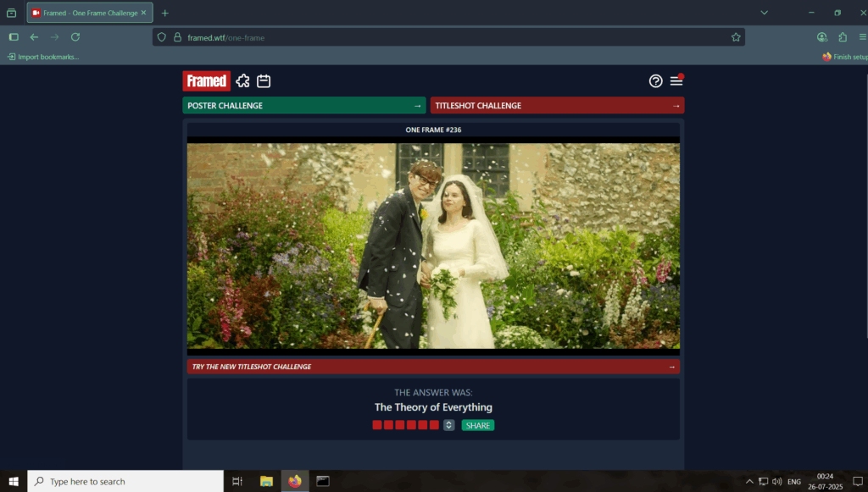
Task: Open the help question mark icon
Action: coord(655,81)
